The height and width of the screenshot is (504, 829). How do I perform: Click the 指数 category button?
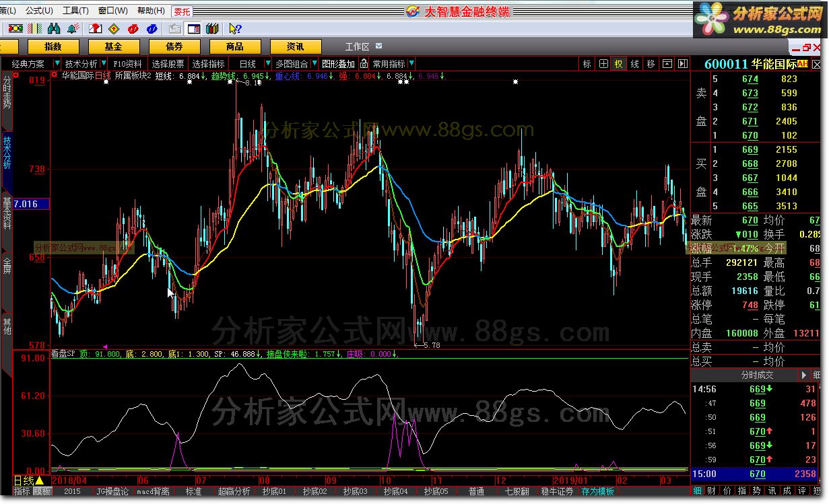pyautogui.click(x=53, y=46)
